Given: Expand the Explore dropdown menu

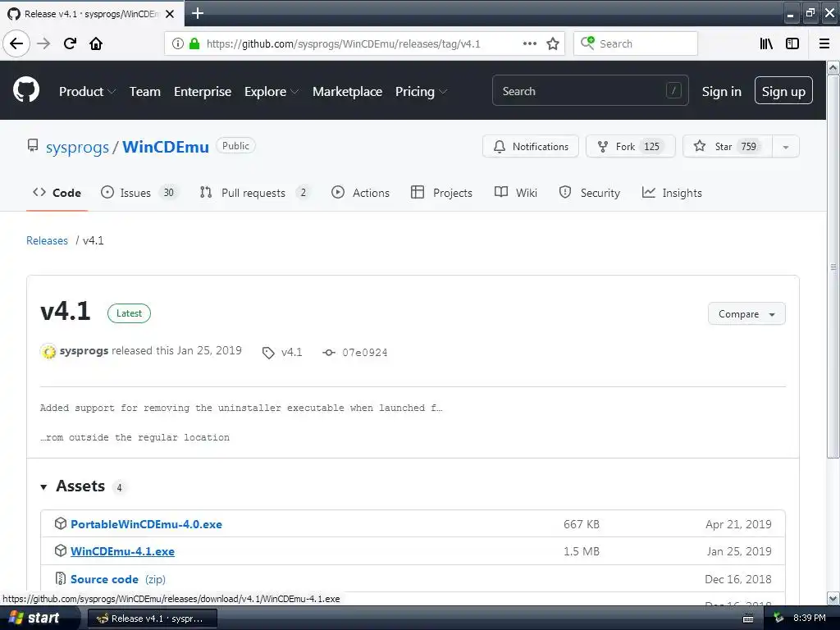Looking at the screenshot, I should point(271,92).
